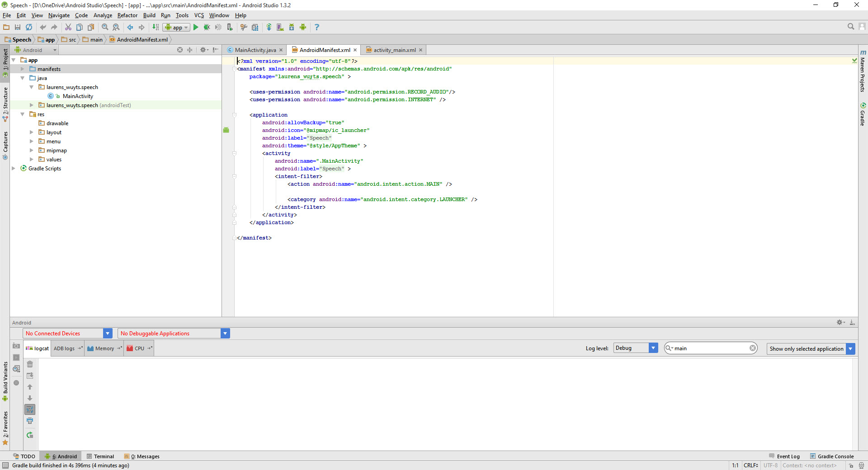Click the Redo arrow icon
The height and width of the screenshot is (470, 868).
tap(54, 27)
